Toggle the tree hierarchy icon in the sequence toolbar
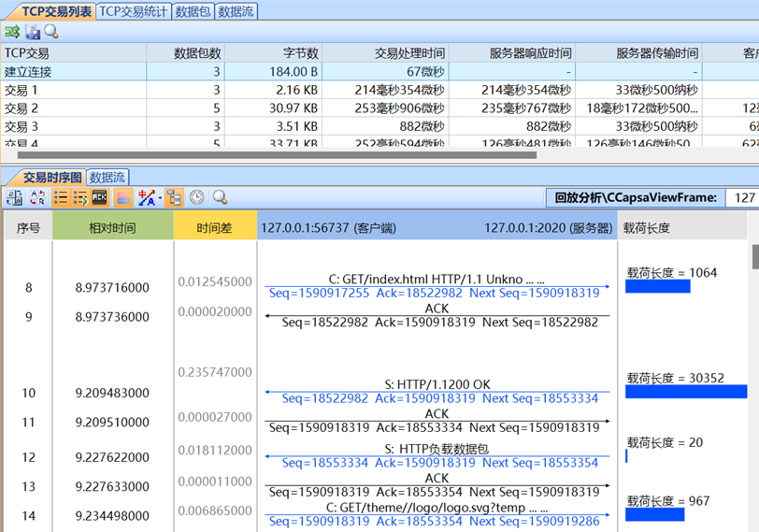Image resolution: width=759 pixels, height=532 pixels. [x=174, y=197]
